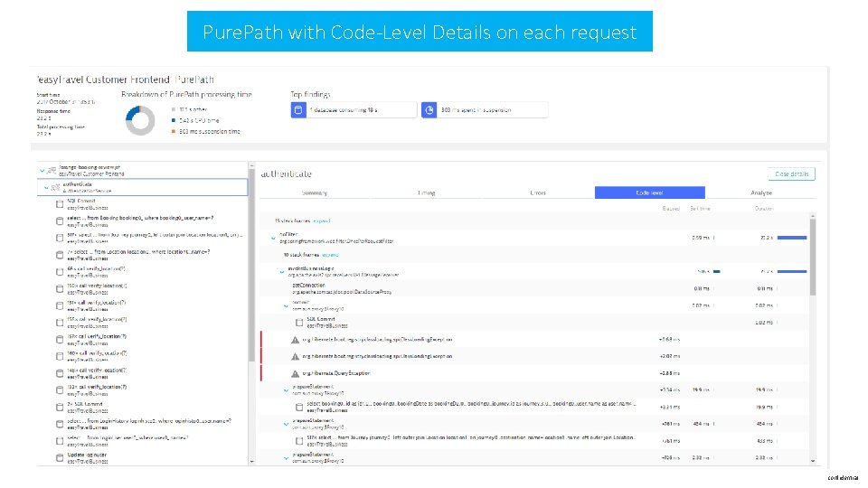Select the getConnection frame row
Viewport: 868px width, 488px height.
point(534,288)
